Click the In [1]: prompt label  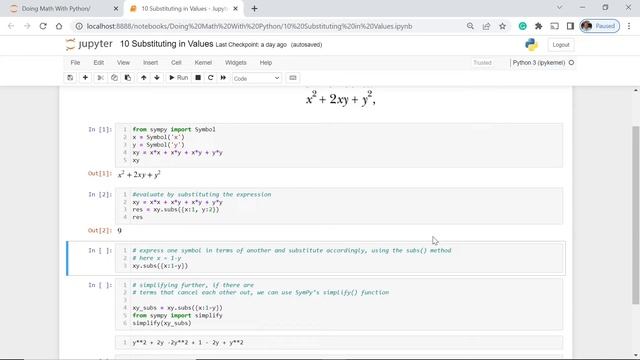click(x=100, y=129)
